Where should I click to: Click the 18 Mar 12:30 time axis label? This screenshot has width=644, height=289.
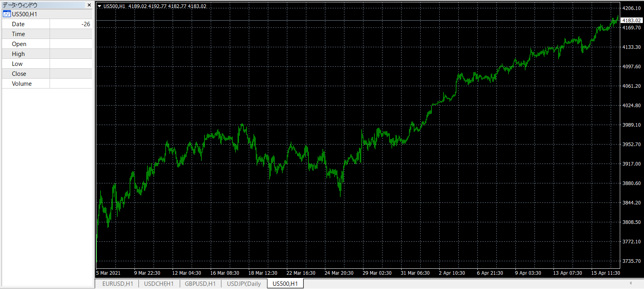(x=263, y=273)
